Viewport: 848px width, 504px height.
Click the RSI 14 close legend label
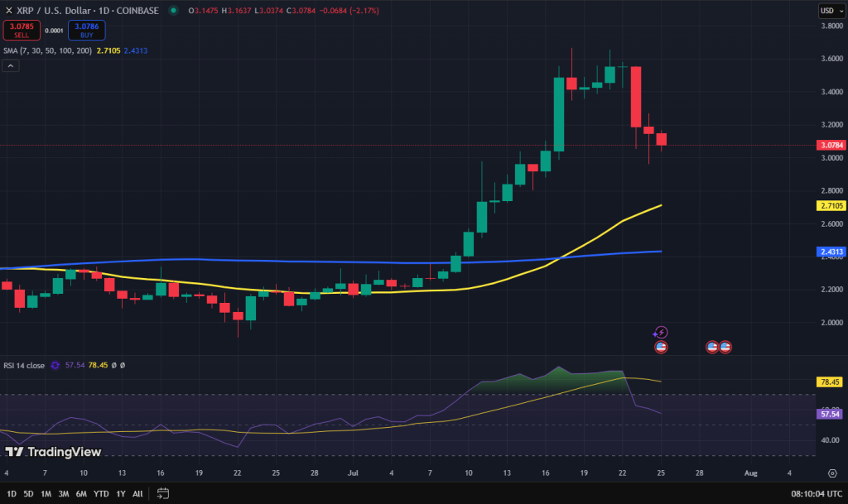point(24,365)
